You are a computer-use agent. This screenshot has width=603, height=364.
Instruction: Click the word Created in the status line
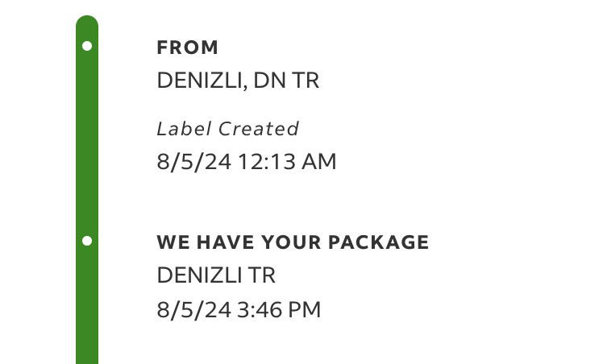point(259,129)
